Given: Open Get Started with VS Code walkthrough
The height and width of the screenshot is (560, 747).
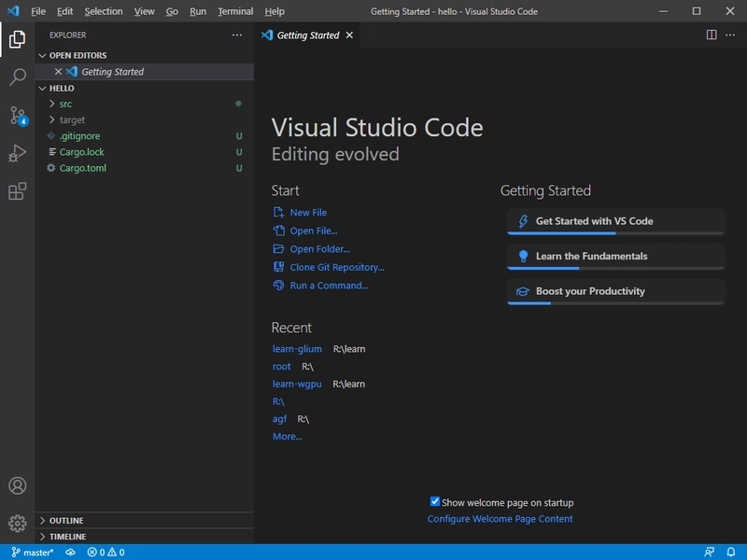Looking at the screenshot, I should (x=615, y=221).
